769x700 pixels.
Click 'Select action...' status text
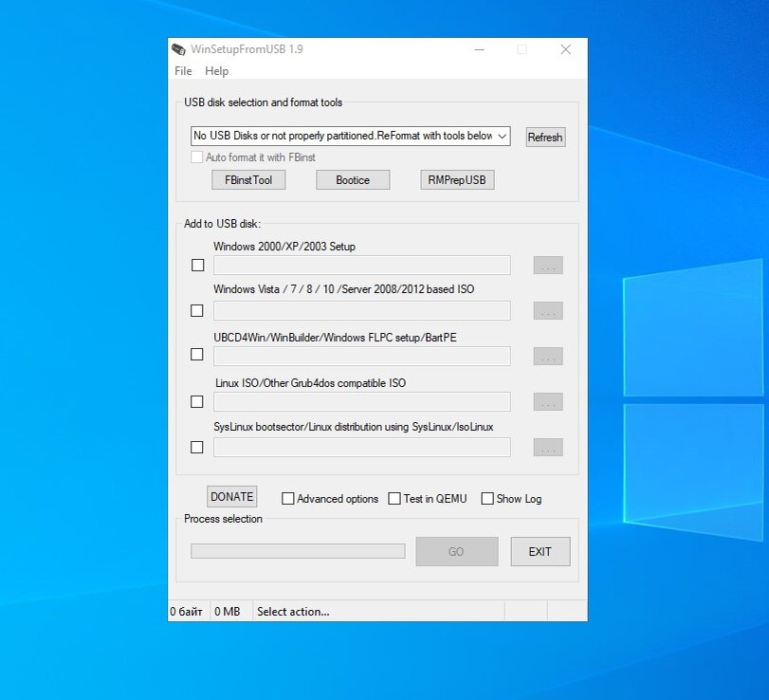pos(293,612)
